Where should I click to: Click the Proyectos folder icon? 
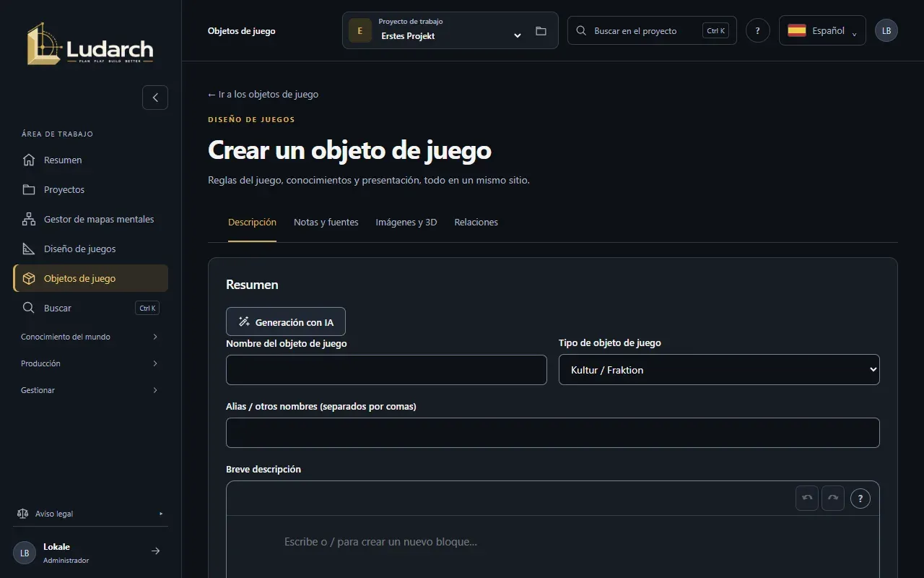click(x=29, y=189)
